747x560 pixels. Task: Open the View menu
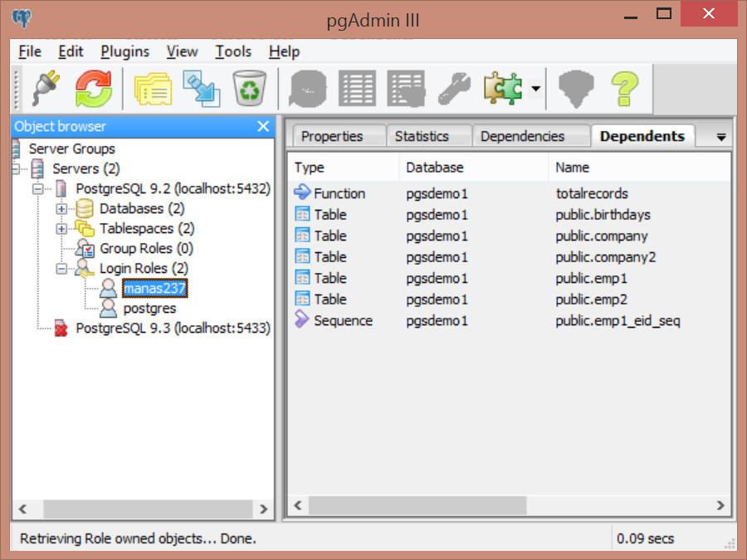[182, 51]
